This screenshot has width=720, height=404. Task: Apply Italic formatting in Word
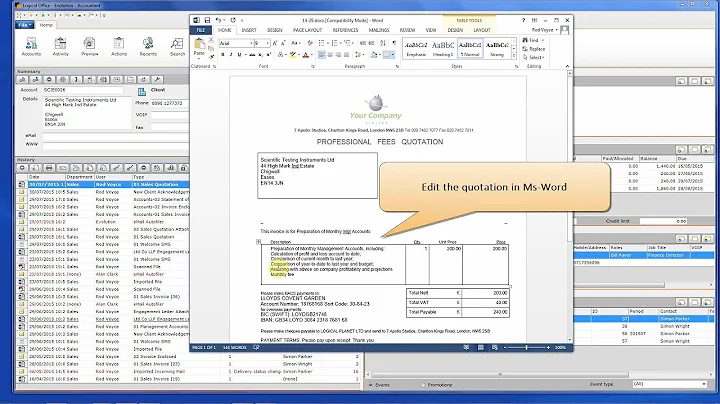(231, 55)
